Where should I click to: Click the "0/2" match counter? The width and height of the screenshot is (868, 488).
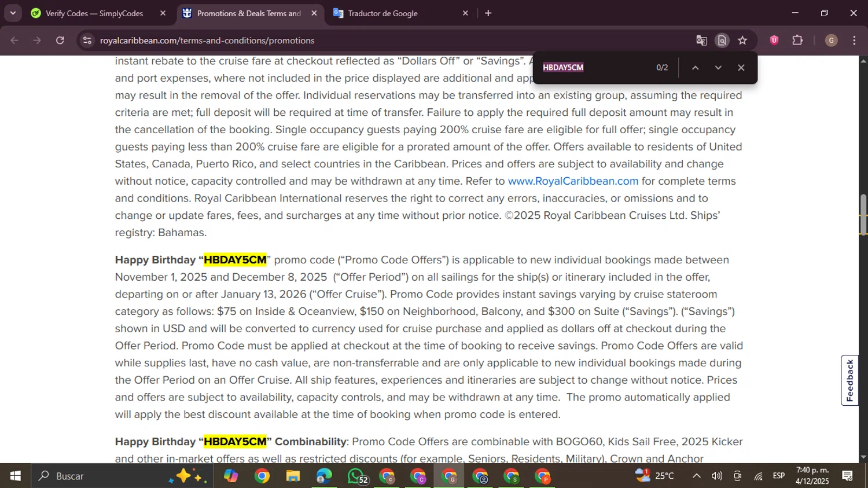click(x=662, y=68)
